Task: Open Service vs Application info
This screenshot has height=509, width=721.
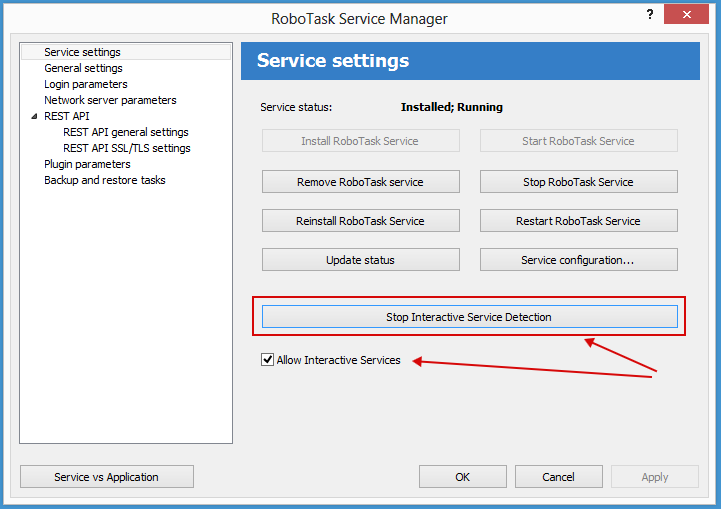Action: pos(107,477)
